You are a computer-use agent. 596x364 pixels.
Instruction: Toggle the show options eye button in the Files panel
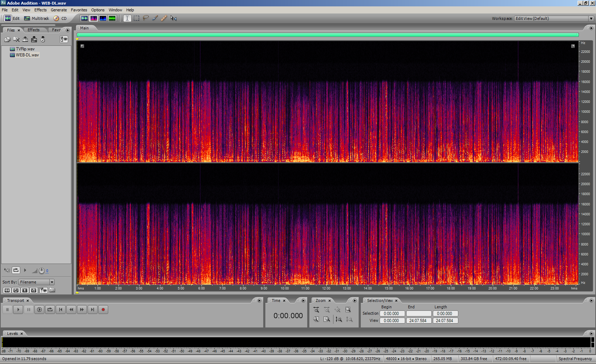tap(64, 39)
